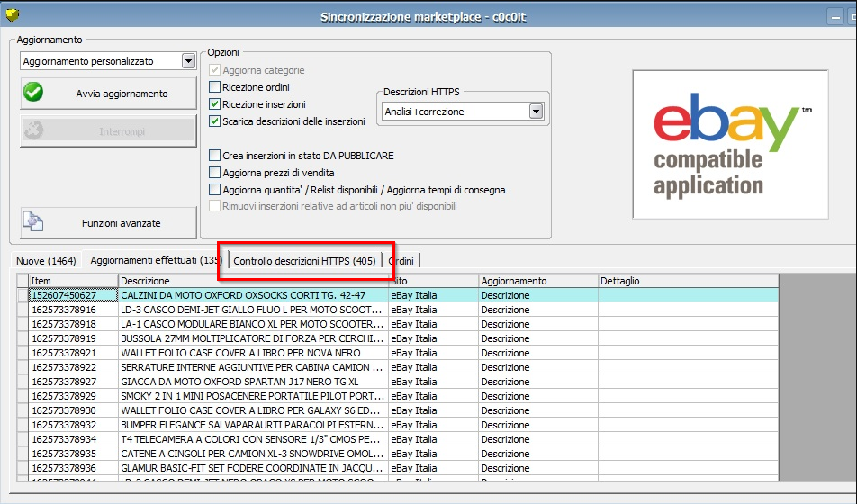
Task: Open the Aggiornamenti effettuati tab
Action: tap(156, 260)
